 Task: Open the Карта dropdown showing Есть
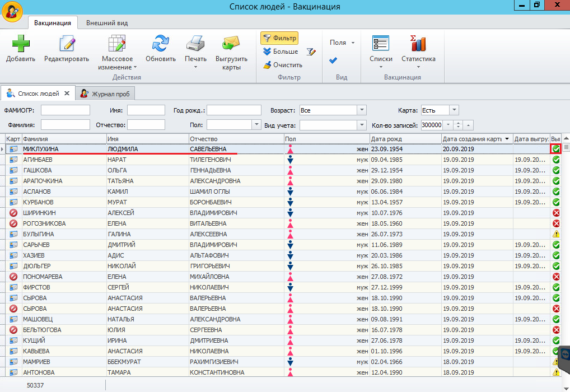(x=454, y=110)
